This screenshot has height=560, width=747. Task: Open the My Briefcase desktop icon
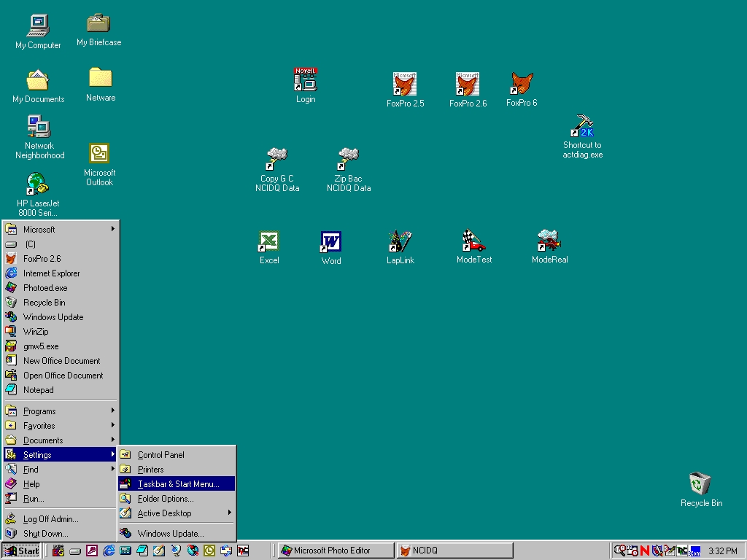point(98,30)
